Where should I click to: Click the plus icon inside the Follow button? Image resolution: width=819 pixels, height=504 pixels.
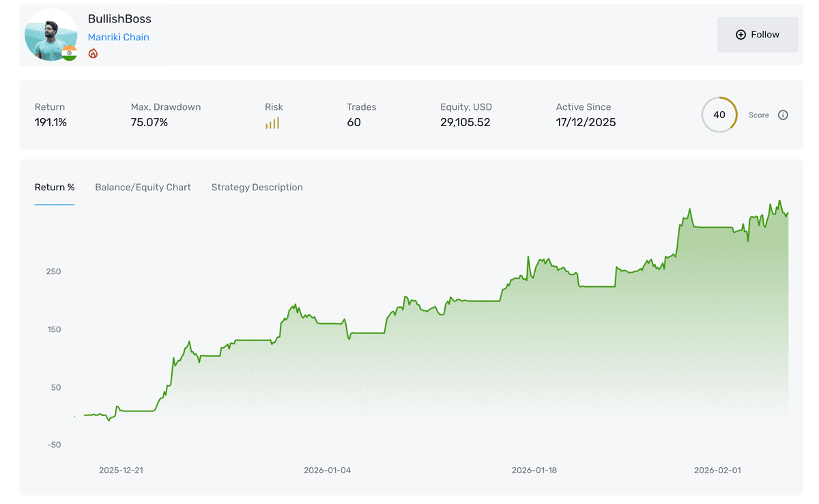[x=741, y=34]
